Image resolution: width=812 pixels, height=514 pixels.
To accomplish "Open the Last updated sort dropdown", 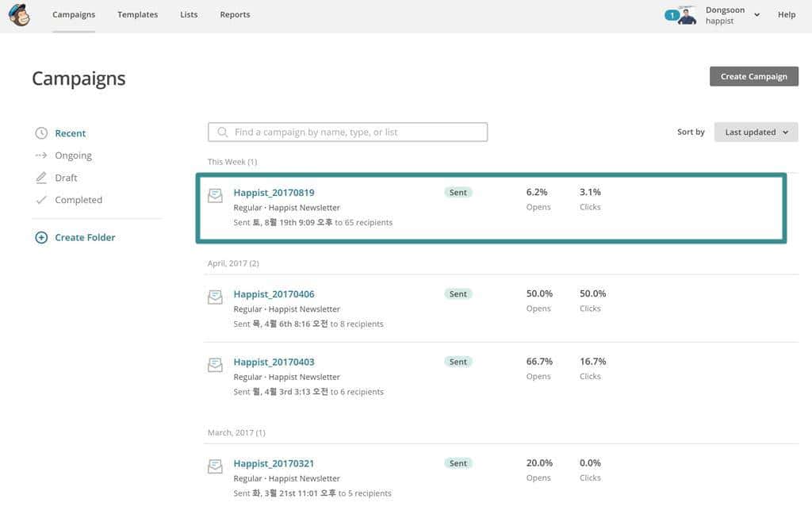I will pos(754,132).
